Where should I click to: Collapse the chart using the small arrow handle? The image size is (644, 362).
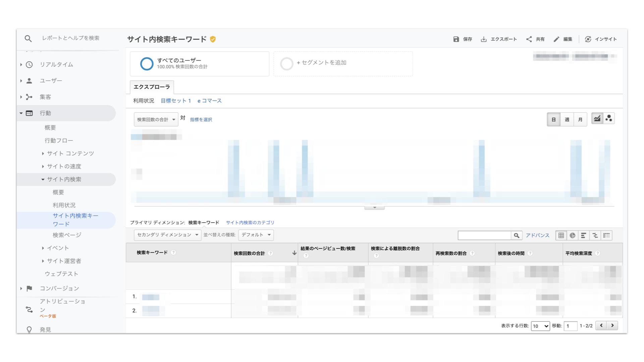[375, 207]
